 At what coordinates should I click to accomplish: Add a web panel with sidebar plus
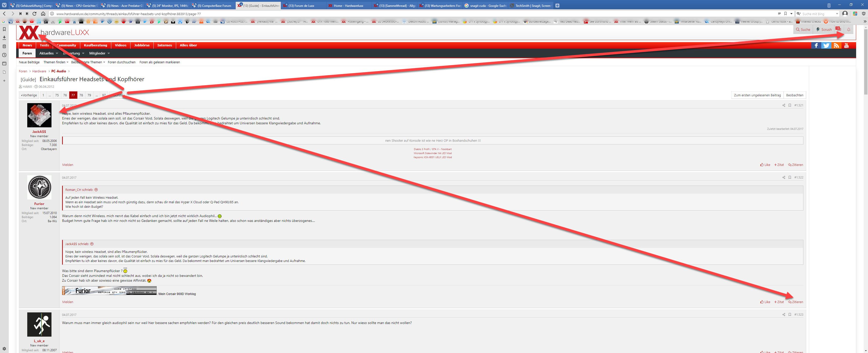tap(4, 81)
